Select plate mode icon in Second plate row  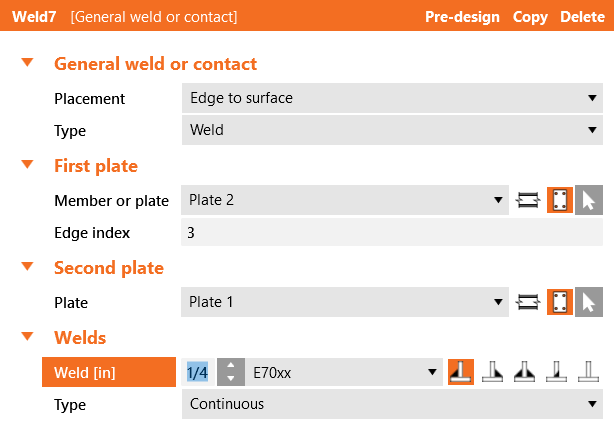coord(560,302)
